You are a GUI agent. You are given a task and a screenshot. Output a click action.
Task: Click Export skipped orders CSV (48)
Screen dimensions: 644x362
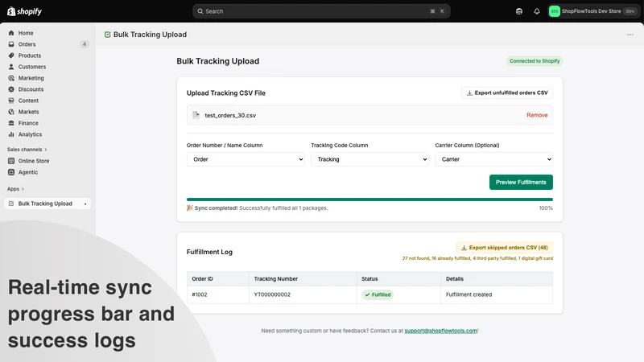click(505, 248)
